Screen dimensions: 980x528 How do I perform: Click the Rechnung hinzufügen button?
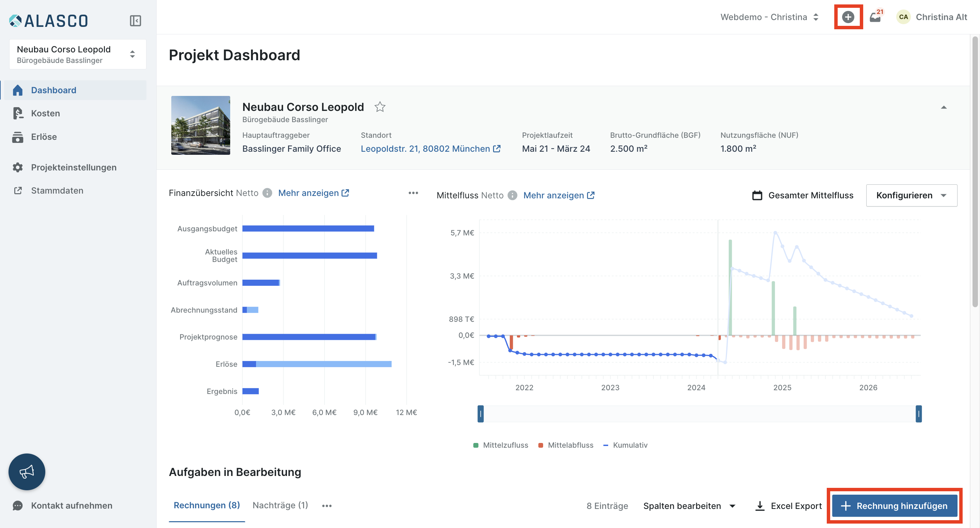[x=895, y=506]
